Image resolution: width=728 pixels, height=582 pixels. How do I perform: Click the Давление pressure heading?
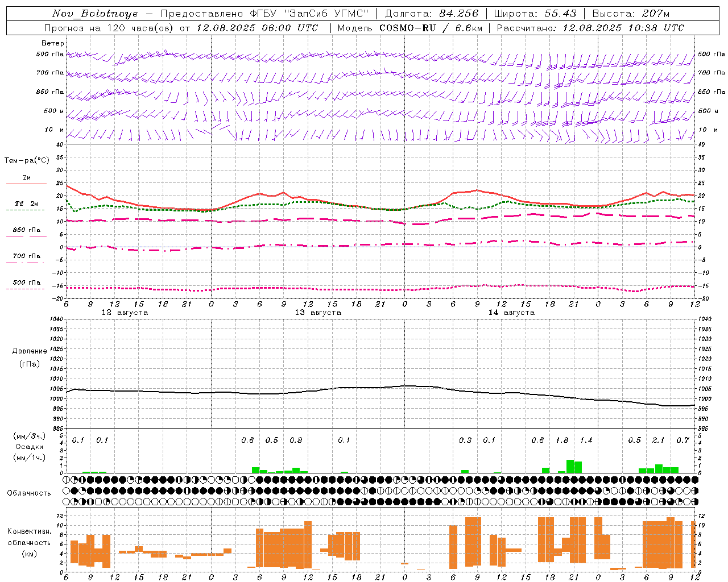(x=30, y=351)
